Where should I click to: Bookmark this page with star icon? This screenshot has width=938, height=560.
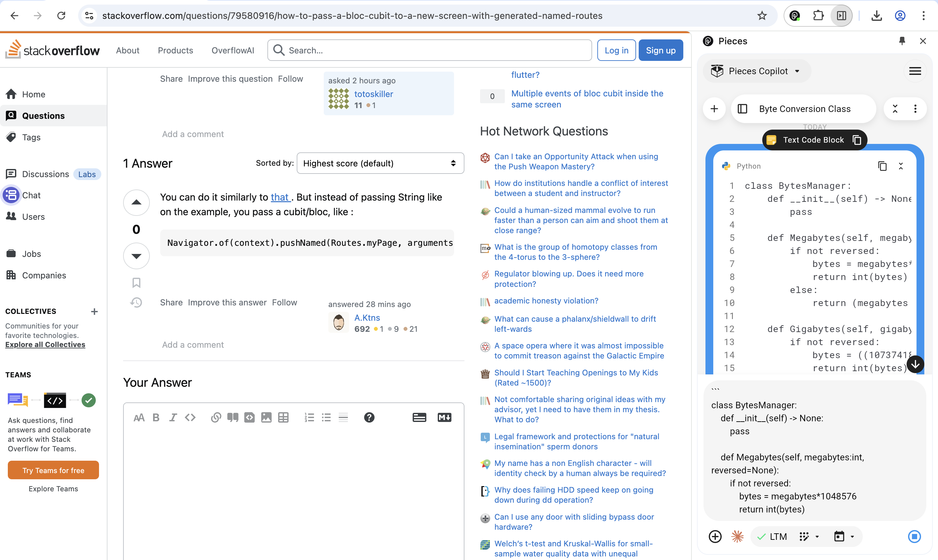[x=762, y=16]
